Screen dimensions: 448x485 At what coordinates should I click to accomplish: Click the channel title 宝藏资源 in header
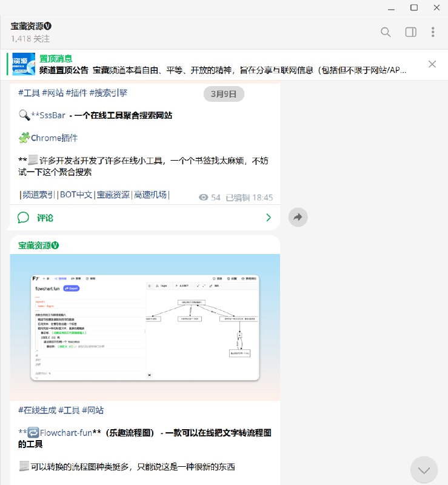click(31, 26)
